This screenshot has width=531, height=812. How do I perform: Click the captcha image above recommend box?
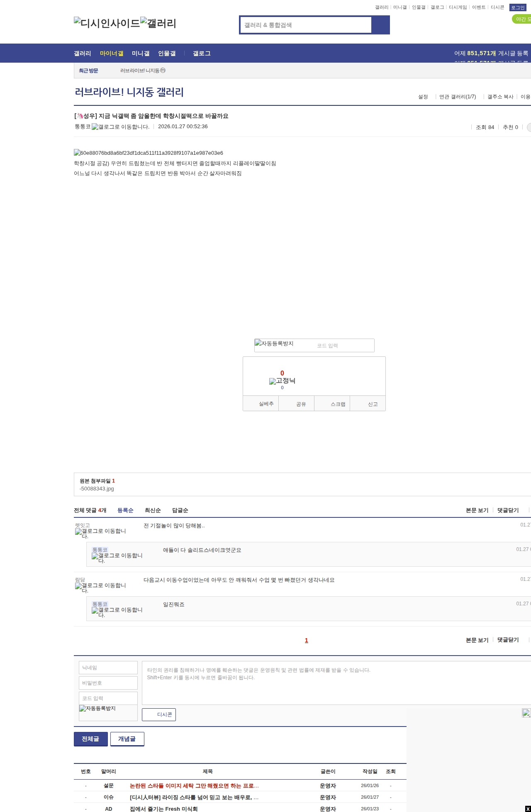(274, 344)
